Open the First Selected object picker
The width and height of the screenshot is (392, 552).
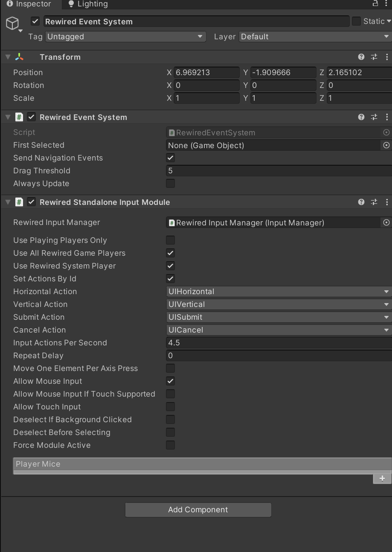[386, 145]
